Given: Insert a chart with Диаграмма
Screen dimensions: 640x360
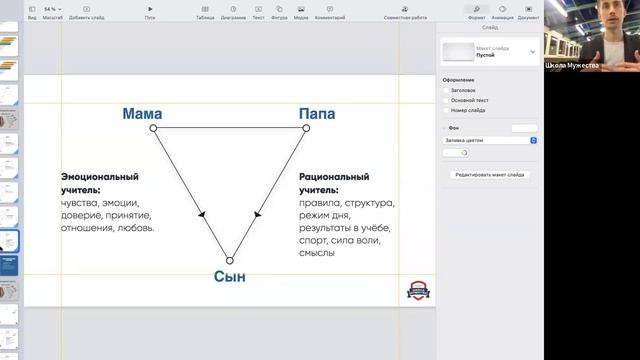Looking at the screenshot, I should 233,12.
